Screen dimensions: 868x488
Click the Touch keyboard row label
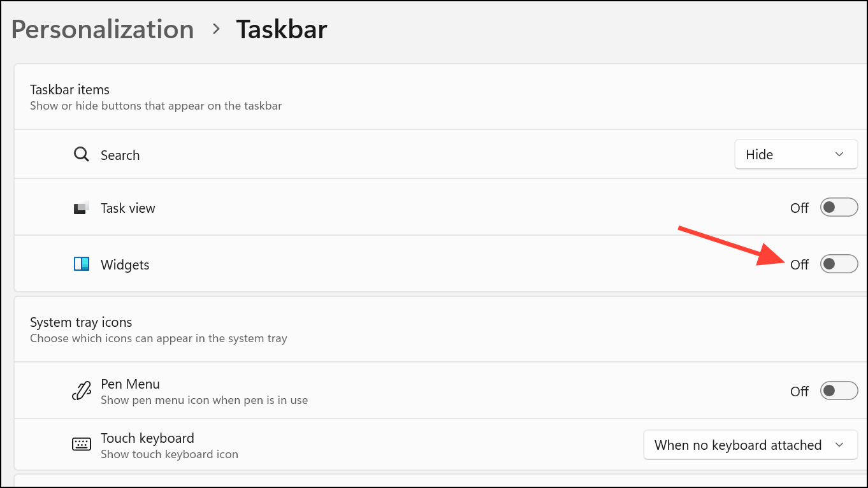[x=147, y=438]
